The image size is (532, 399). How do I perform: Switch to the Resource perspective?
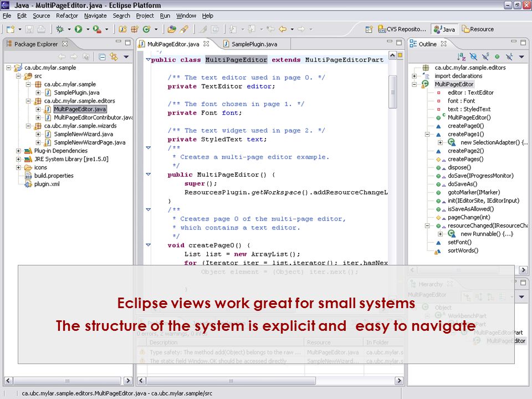click(x=478, y=29)
